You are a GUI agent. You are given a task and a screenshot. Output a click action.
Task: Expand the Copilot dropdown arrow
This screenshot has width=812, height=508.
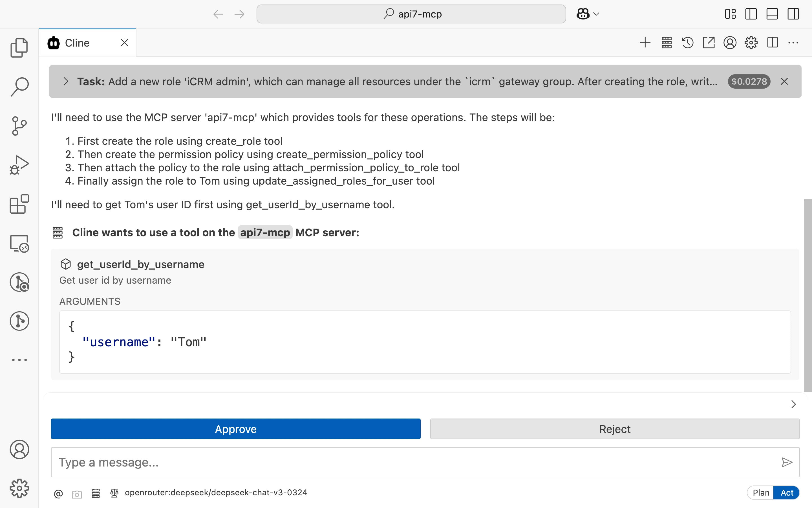(596, 14)
